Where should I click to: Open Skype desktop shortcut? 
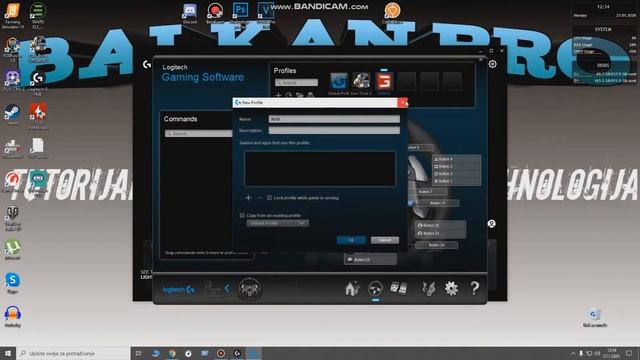click(x=13, y=283)
